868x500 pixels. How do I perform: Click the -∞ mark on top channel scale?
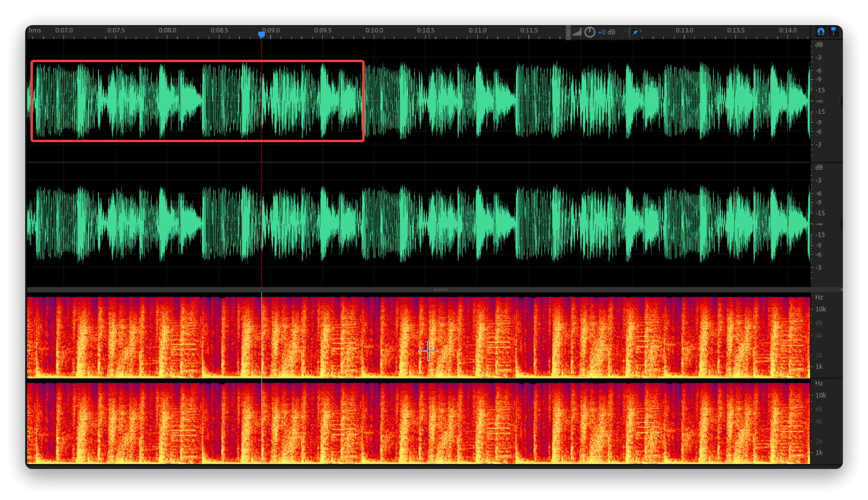(820, 101)
